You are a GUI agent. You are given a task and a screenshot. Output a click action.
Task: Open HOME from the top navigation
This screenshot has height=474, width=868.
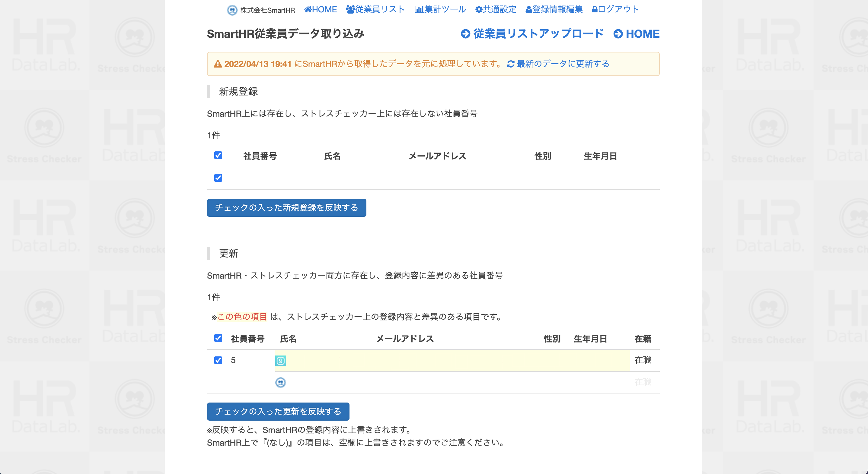pyautogui.click(x=321, y=9)
